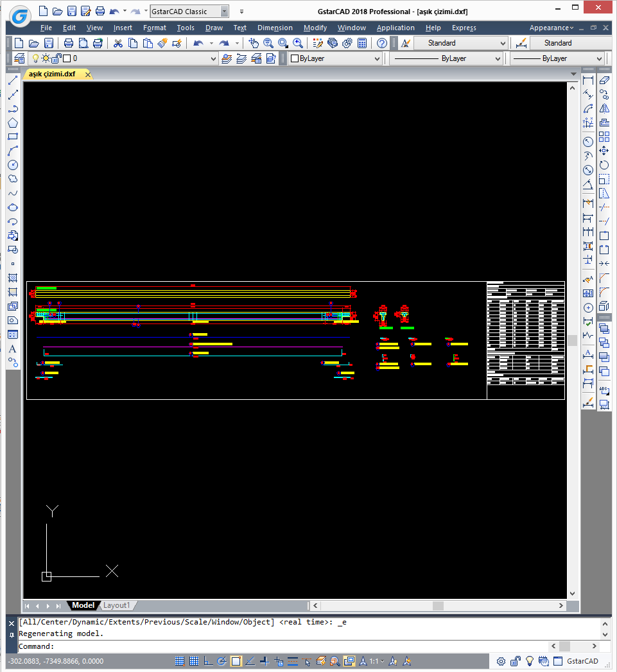Open the ByLayer lineweight dropdown
The height and width of the screenshot is (672, 617).
pos(600,58)
